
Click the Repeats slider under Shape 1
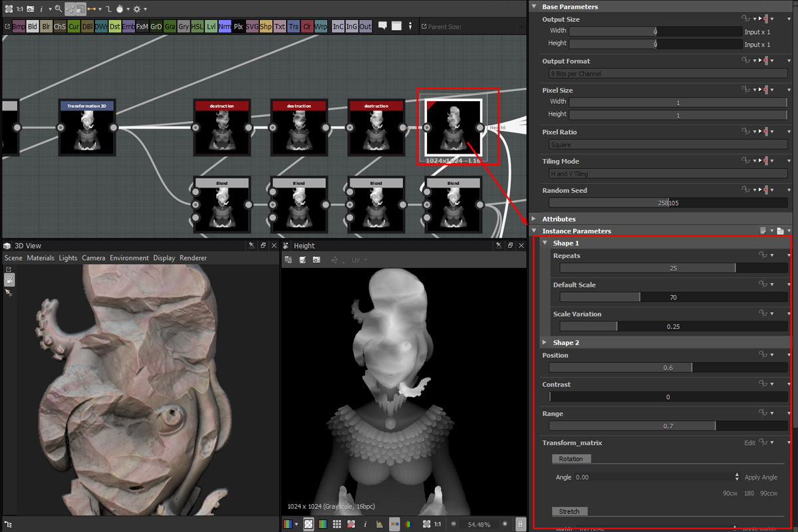point(673,268)
